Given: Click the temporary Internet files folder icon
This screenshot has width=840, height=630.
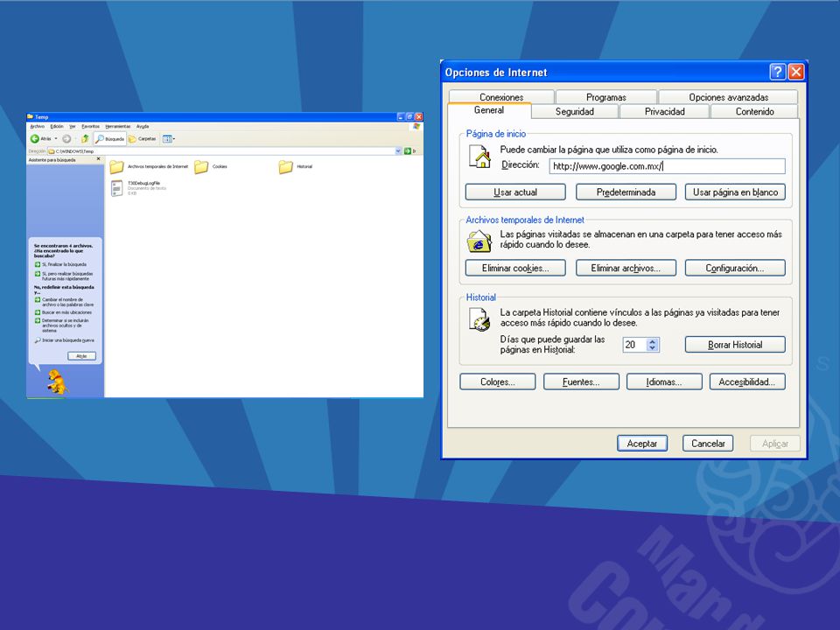Looking at the screenshot, I should [x=479, y=241].
